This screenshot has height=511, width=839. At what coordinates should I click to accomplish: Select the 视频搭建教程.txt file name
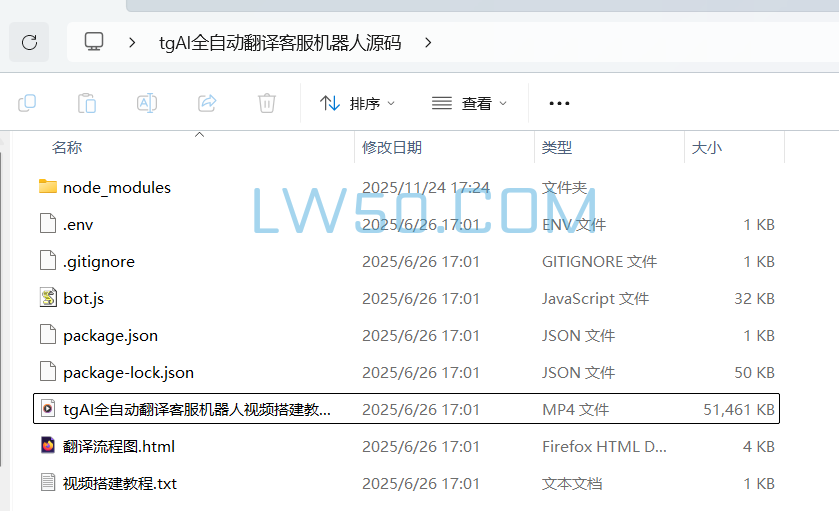pyautogui.click(x=120, y=484)
